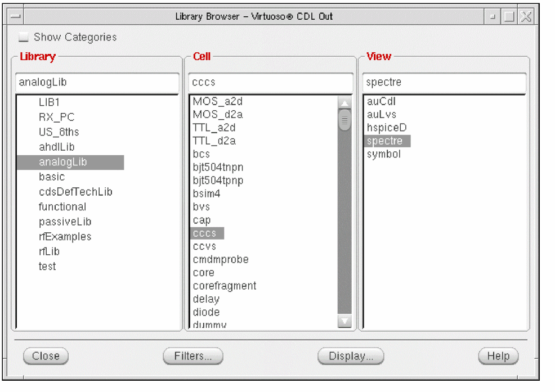
Task: Select the delay cell
Action: point(206,299)
